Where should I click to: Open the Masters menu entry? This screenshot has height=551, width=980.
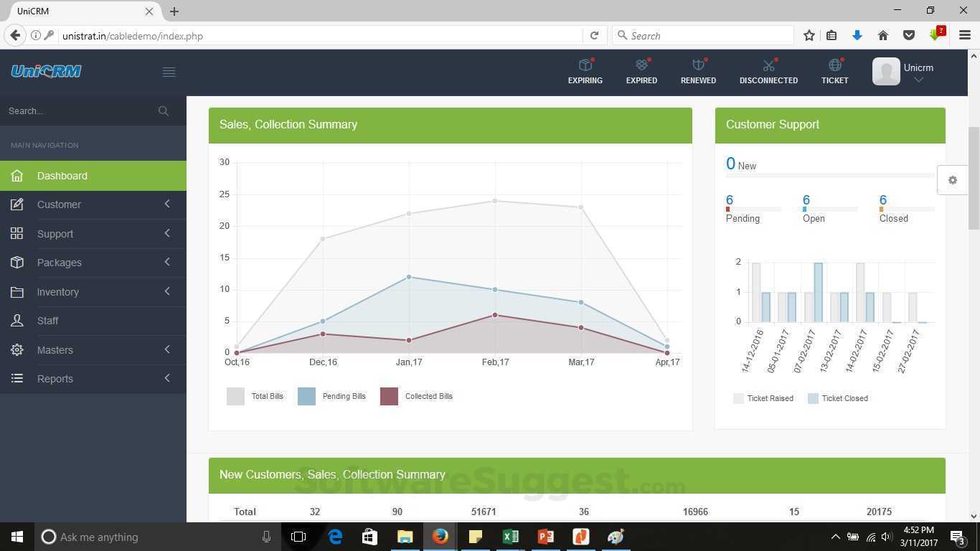tap(55, 349)
